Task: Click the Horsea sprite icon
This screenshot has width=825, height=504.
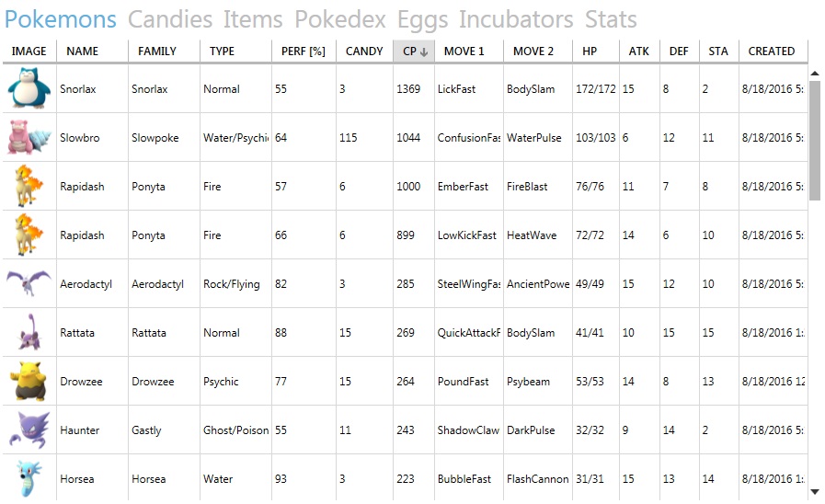Action: 29,479
